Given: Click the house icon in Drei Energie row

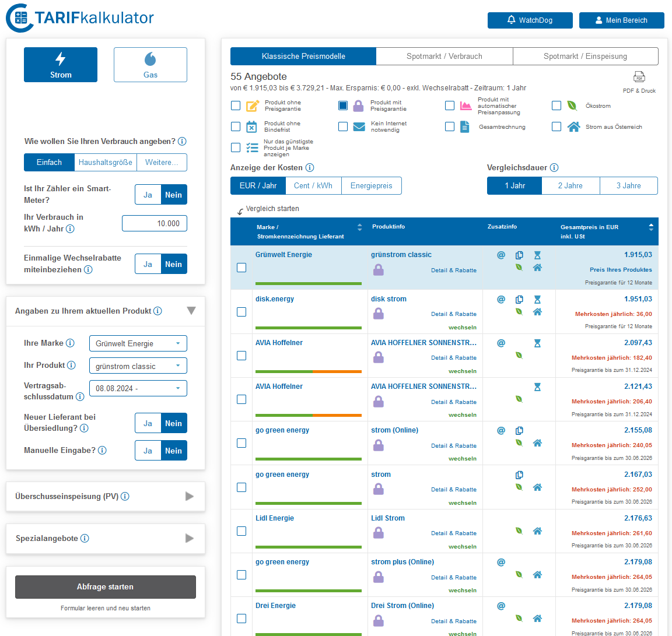Looking at the screenshot, I should (x=537, y=618).
